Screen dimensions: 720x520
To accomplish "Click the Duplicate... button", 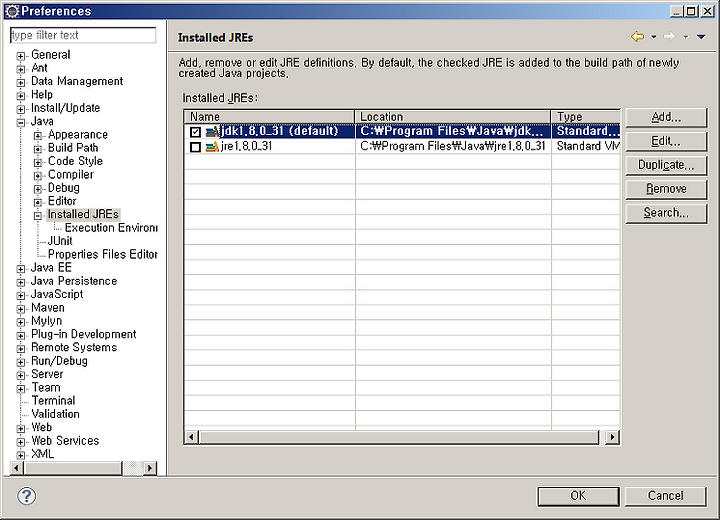I will click(666, 165).
